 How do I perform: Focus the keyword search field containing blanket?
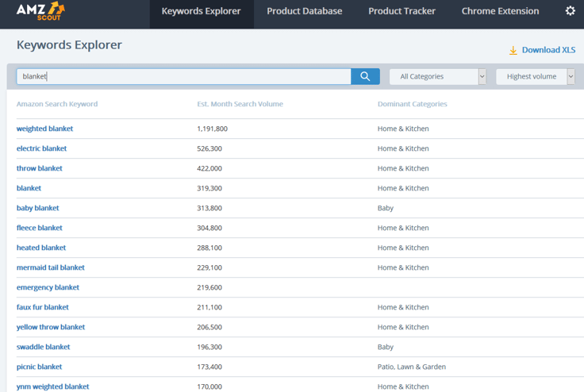point(183,76)
